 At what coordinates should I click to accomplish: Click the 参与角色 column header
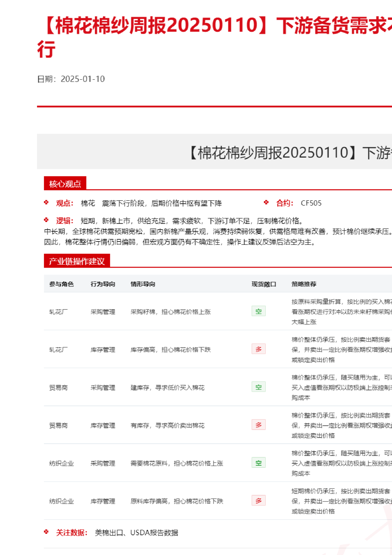(x=61, y=284)
